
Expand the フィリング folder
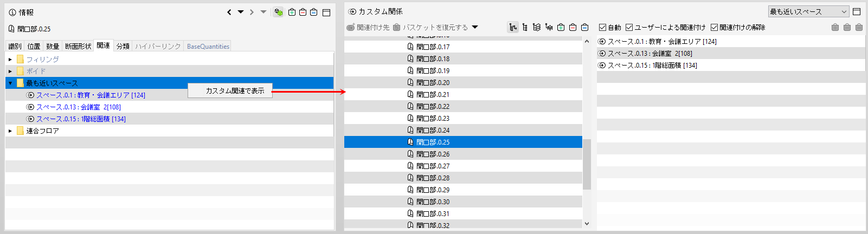tap(10, 59)
